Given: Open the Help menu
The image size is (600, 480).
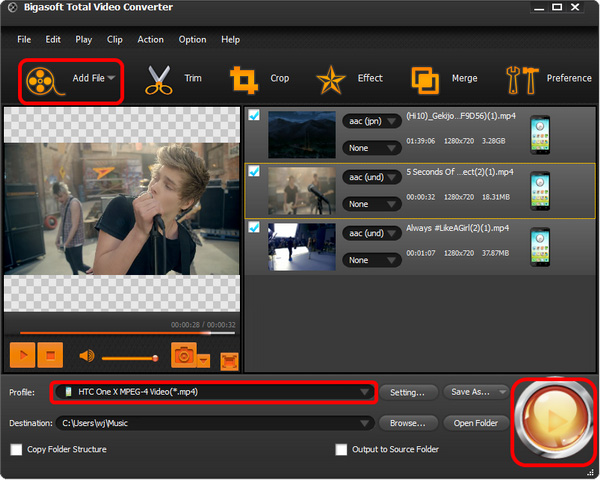Looking at the screenshot, I should coord(230,40).
